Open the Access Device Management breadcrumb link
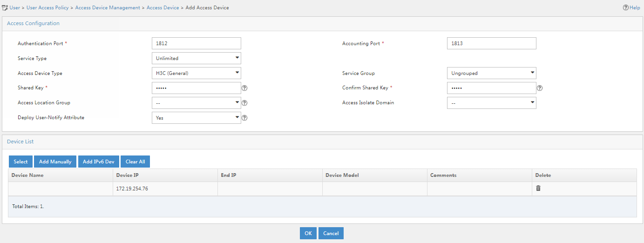 pyautogui.click(x=108, y=8)
